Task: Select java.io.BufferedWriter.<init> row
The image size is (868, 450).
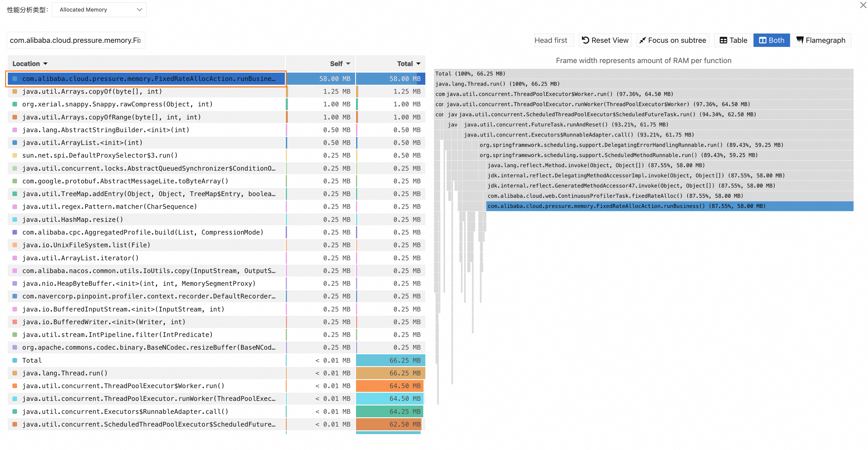Action: coord(216,322)
